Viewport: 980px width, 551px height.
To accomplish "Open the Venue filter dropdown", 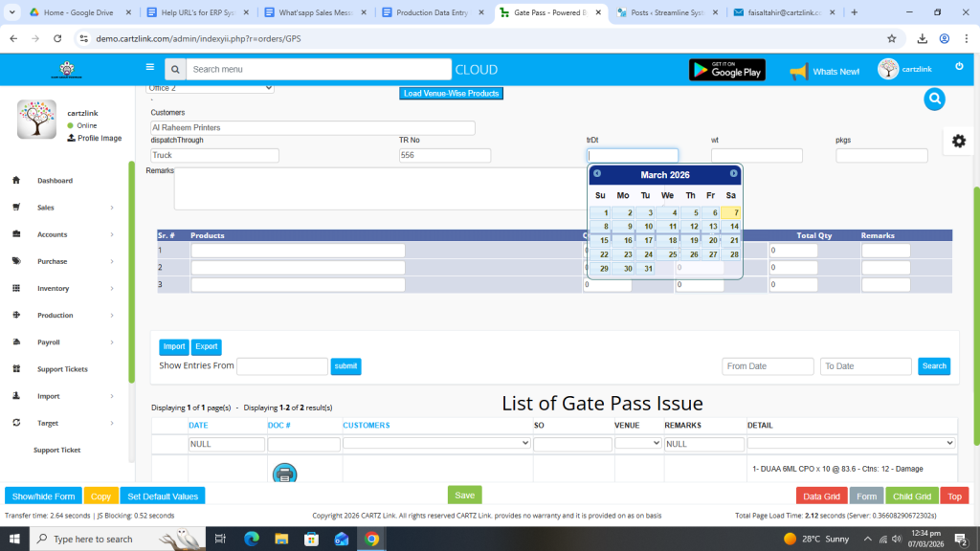I will click(x=637, y=444).
